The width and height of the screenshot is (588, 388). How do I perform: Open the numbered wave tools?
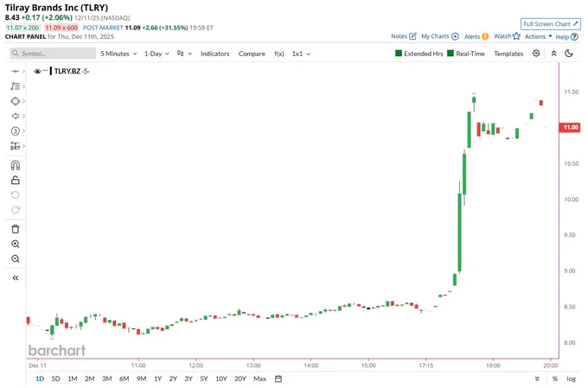click(15, 131)
